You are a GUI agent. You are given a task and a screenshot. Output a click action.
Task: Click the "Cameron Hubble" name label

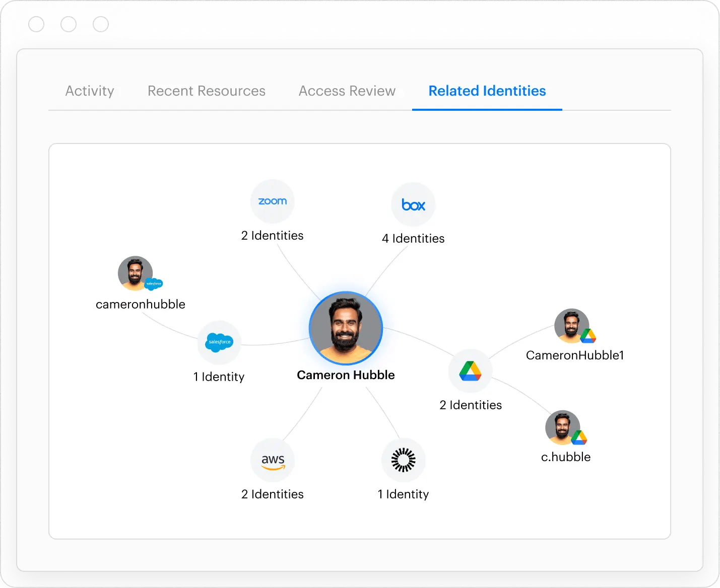346,375
